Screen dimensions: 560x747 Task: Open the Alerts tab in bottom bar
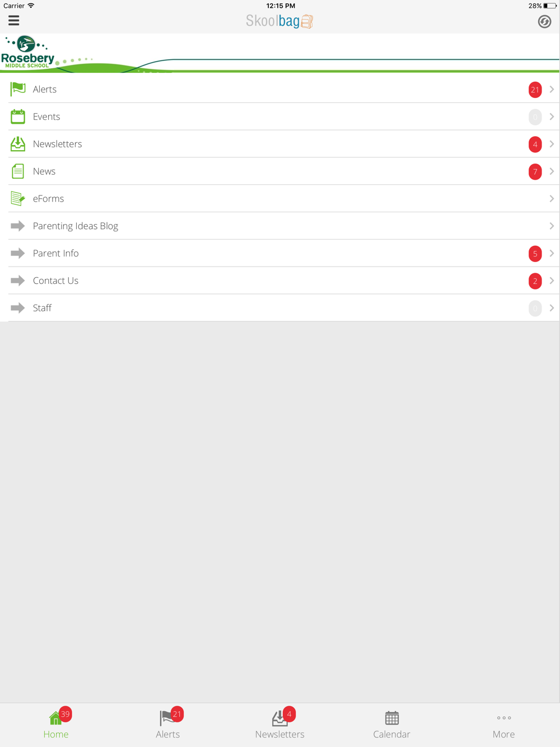click(x=168, y=725)
